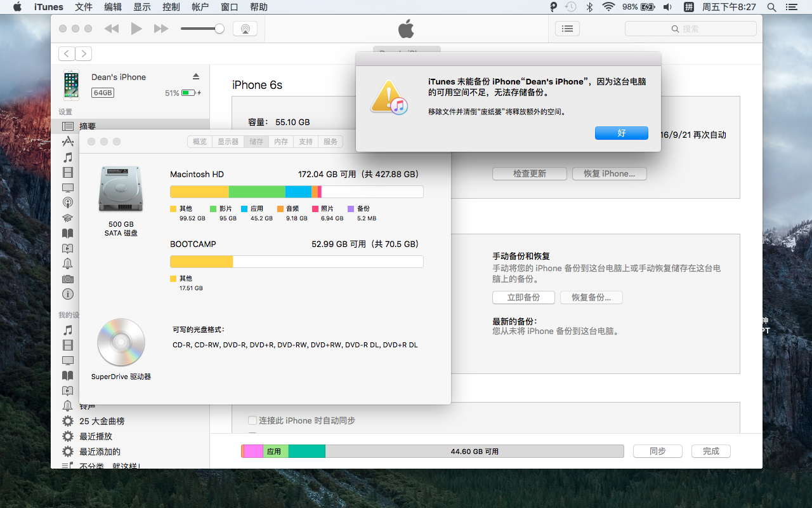Open the iTunes U graduation cap icon
Image resolution: width=812 pixels, height=508 pixels.
[68, 218]
